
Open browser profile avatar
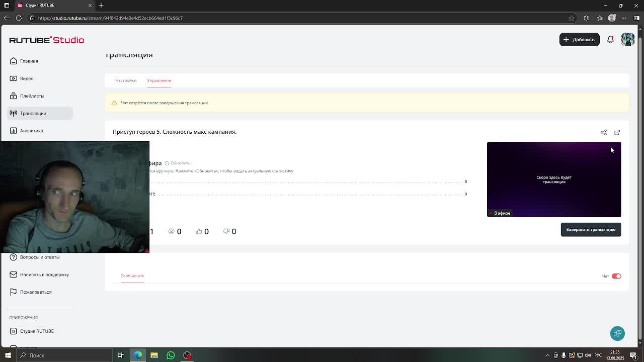612,18
